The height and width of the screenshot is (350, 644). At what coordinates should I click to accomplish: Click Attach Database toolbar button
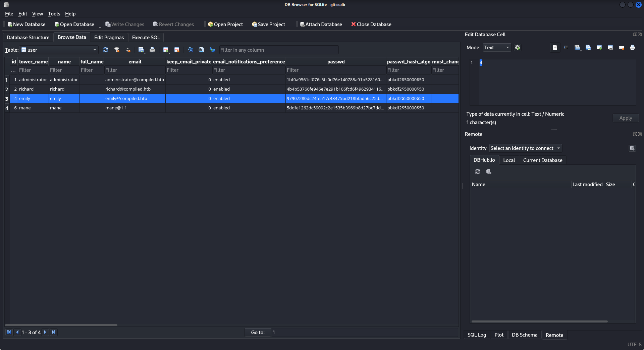[x=321, y=24]
